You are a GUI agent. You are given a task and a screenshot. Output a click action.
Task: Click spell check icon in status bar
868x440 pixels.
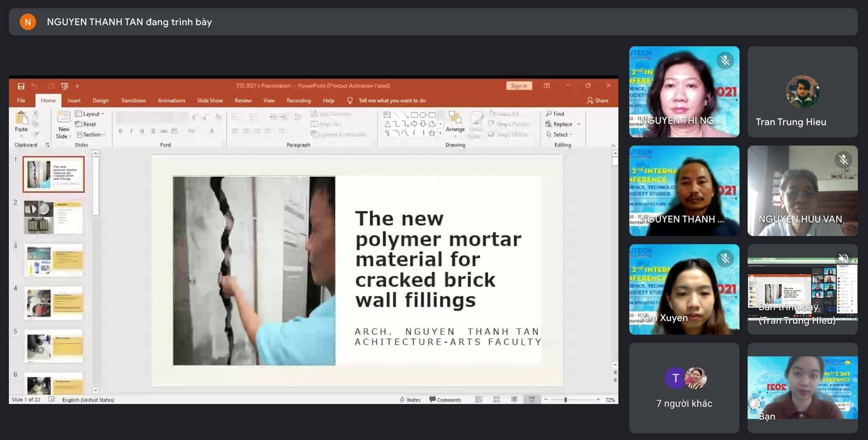click(x=51, y=399)
